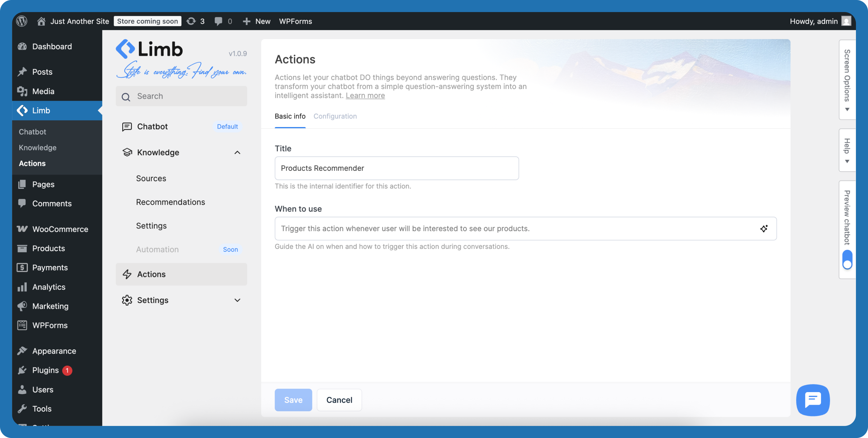Click the Learn more link
The image size is (868, 438).
click(365, 95)
